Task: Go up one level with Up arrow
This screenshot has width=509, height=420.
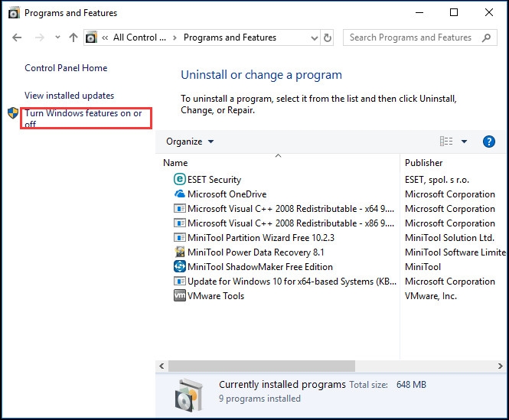Action: pyautogui.click(x=73, y=37)
